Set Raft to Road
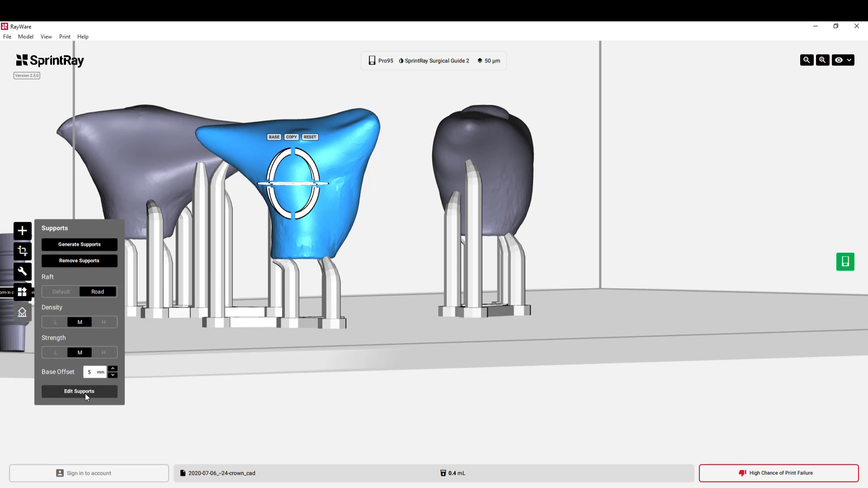 click(98, 292)
